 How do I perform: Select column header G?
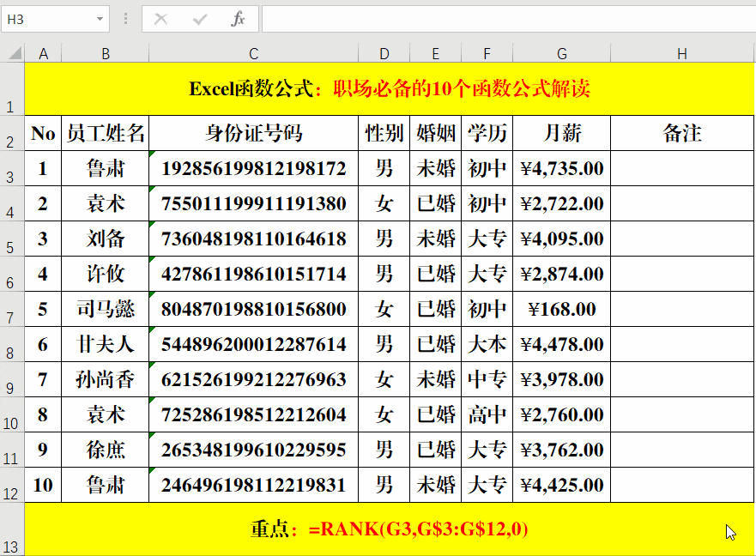point(561,53)
